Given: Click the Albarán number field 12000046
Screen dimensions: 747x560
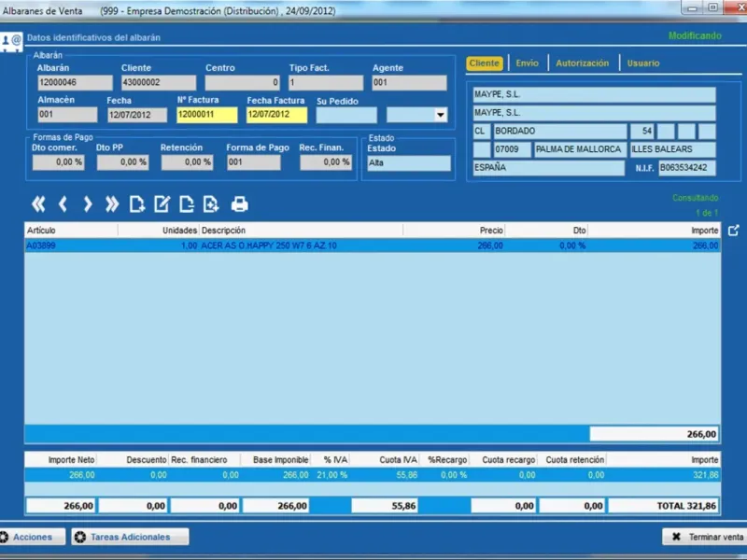Looking at the screenshot, I should [76, 82].
